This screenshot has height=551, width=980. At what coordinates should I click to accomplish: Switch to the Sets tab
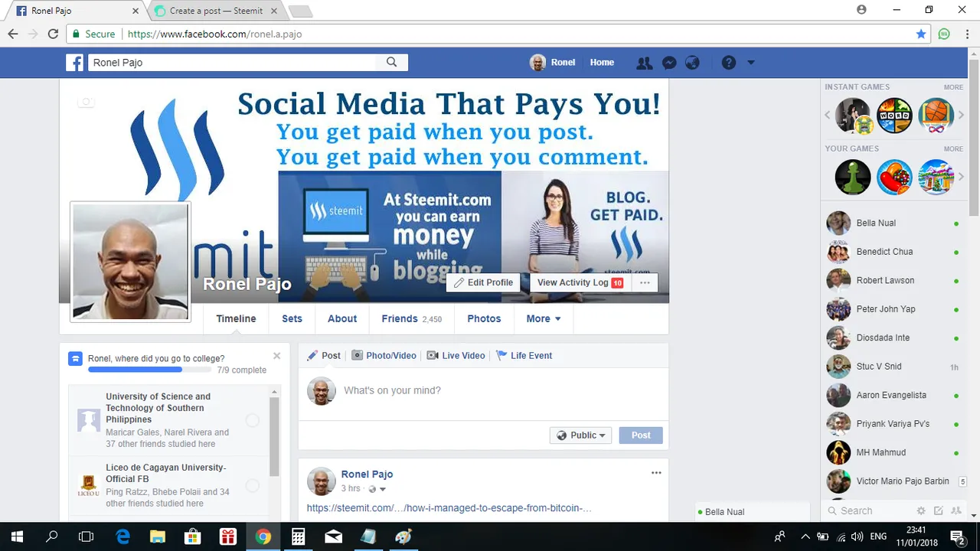(292, 318)
